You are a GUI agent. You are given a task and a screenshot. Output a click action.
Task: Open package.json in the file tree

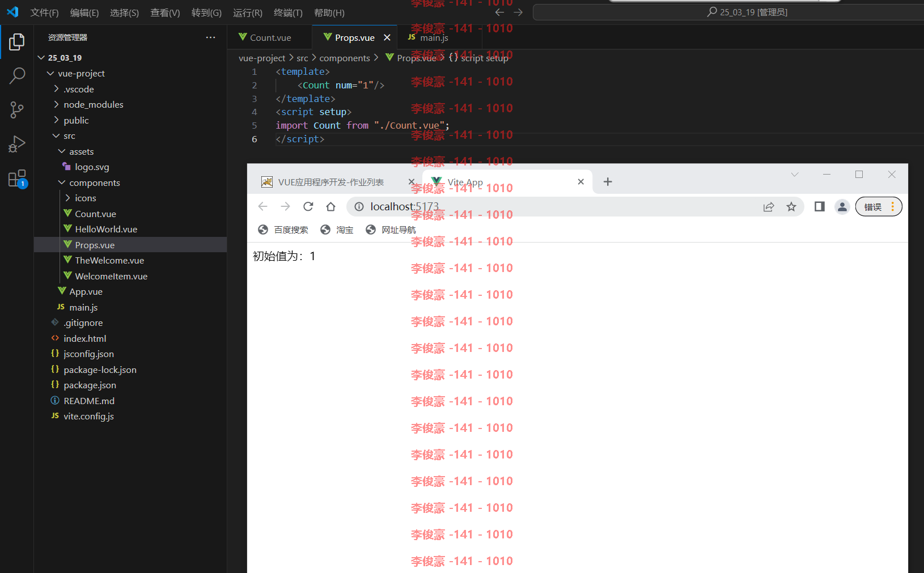130,385
